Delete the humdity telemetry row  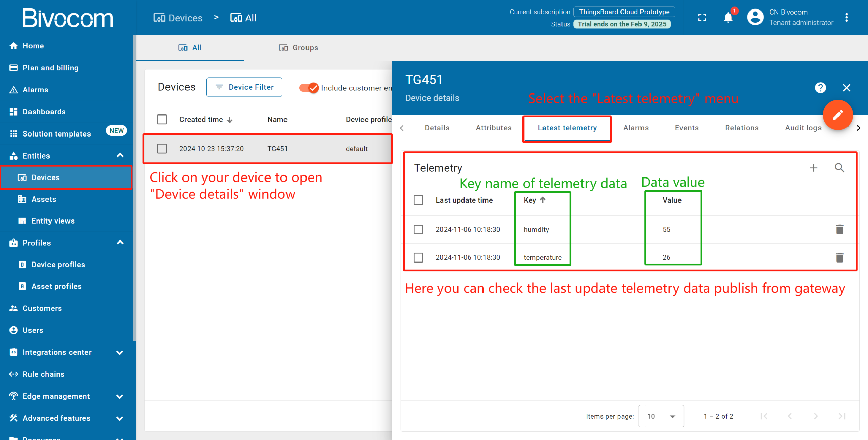coord(839,229)
